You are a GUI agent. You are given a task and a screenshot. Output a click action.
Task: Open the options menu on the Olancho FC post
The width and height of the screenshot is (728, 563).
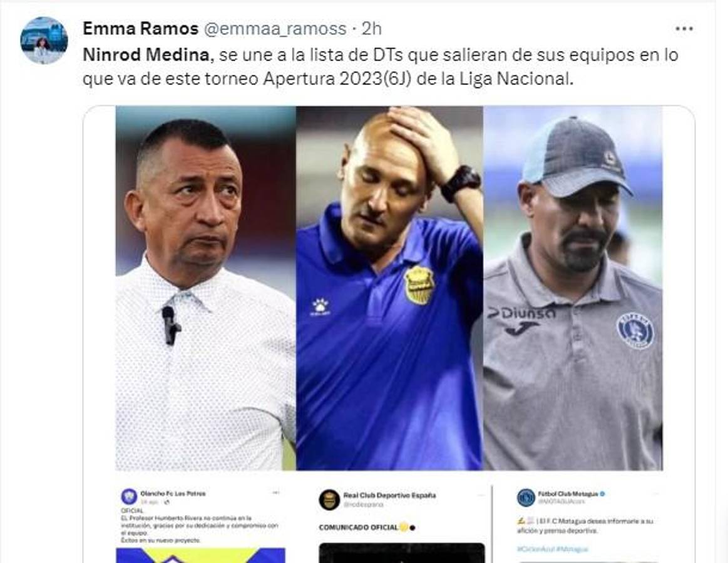275,492
